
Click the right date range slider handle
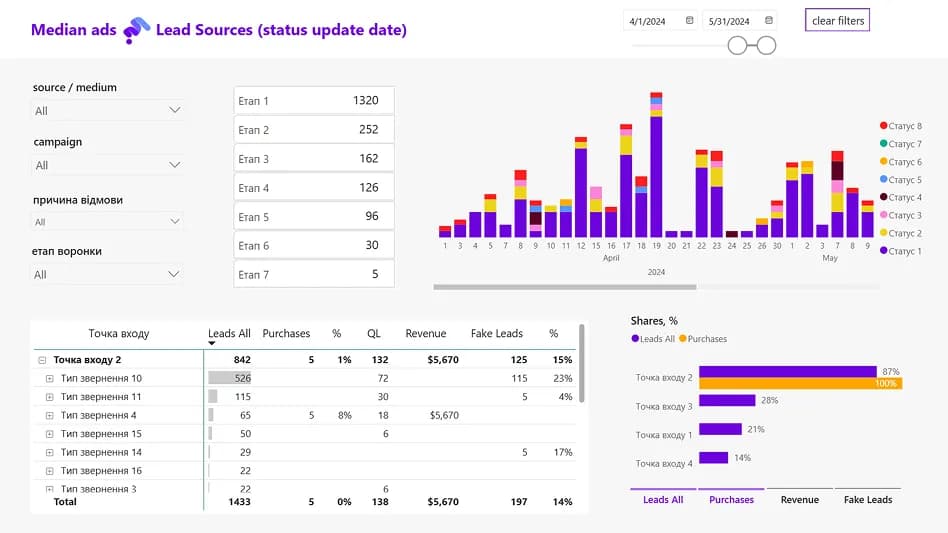point(766,45)
